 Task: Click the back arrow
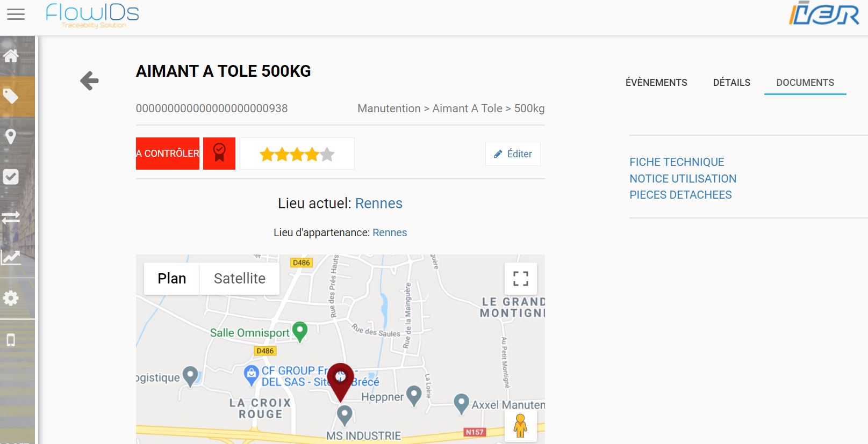pyautogui.click(x=89, y=81)
